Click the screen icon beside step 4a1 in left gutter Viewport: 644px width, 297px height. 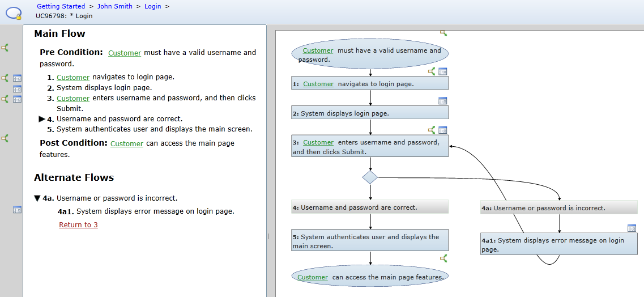17,210
